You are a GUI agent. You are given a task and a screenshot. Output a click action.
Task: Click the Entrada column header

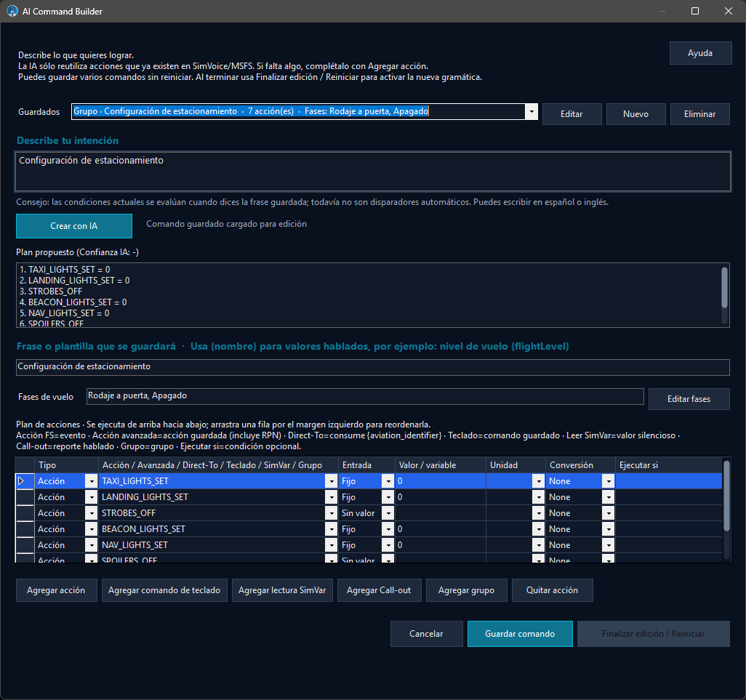(x=366, y=465)
